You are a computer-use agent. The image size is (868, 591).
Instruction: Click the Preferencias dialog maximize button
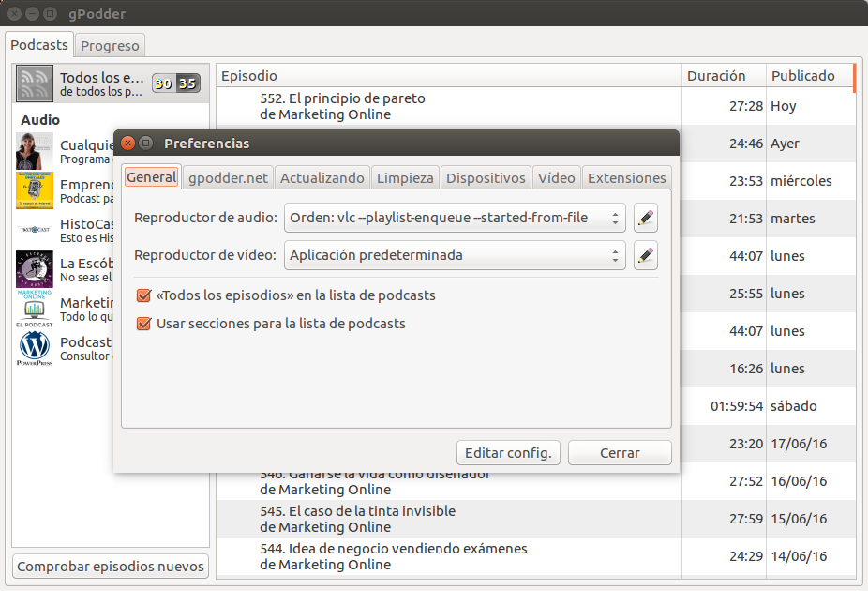click(145, 143)
